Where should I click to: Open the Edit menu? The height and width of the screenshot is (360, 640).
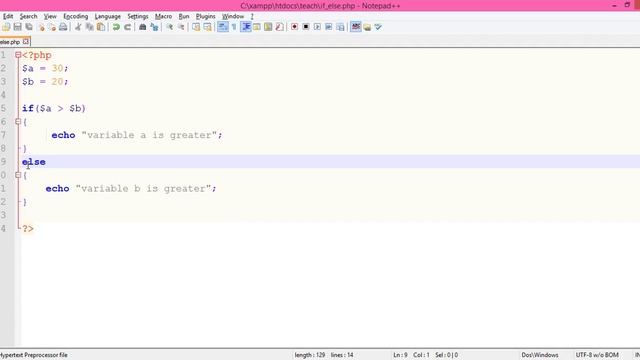tap(8, 16)
